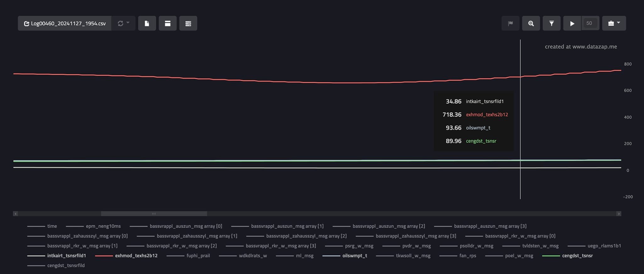Toggle the cengdst_tsnsr legend entry
Viewport: 644px width, 274px height.
(x=577, y=256)
